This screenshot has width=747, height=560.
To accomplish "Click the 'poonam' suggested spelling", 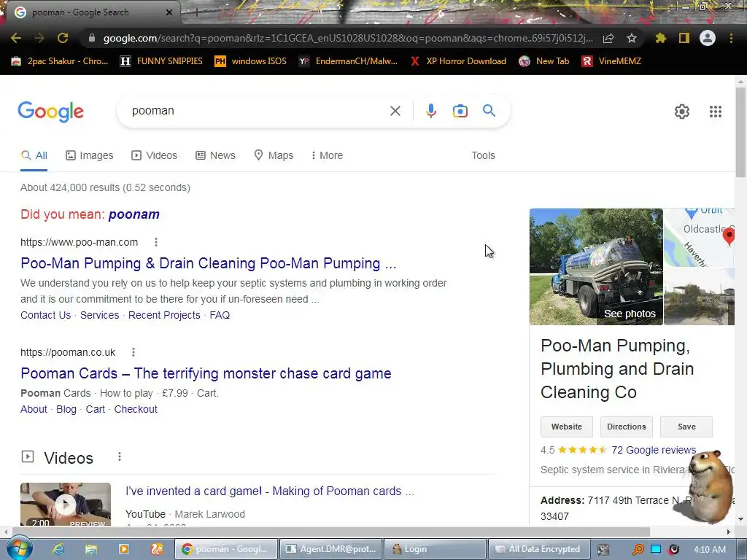I will coord(134,214).
